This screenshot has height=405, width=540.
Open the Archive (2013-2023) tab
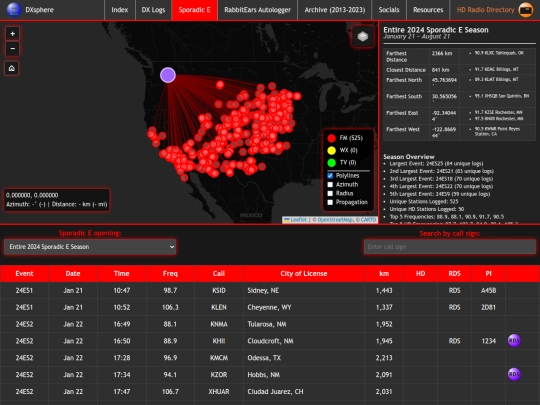(335, 10)
